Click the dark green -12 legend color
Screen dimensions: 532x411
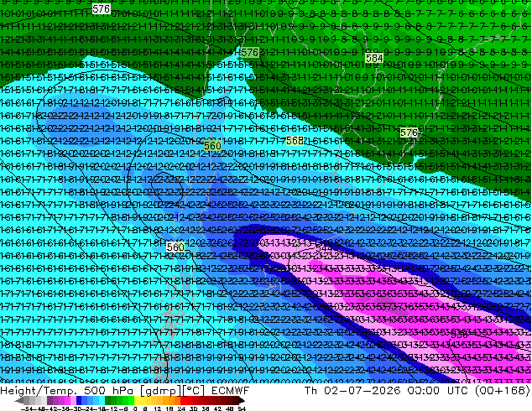click(107, 401)
